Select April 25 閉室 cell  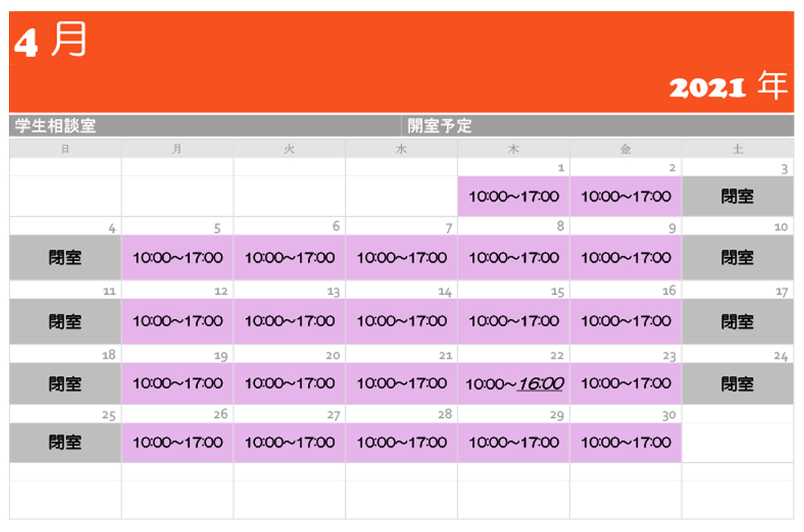tap(65, 442)
